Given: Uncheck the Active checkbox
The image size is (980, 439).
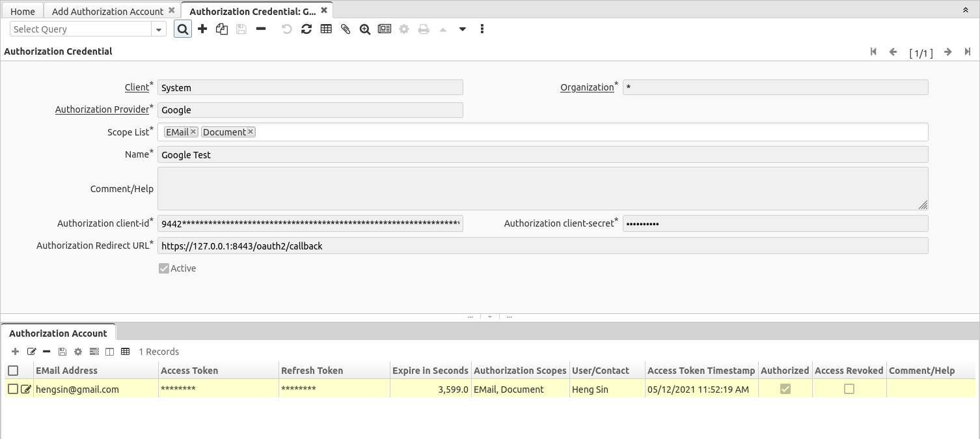Looking at the screenshot, I should 163,268.
